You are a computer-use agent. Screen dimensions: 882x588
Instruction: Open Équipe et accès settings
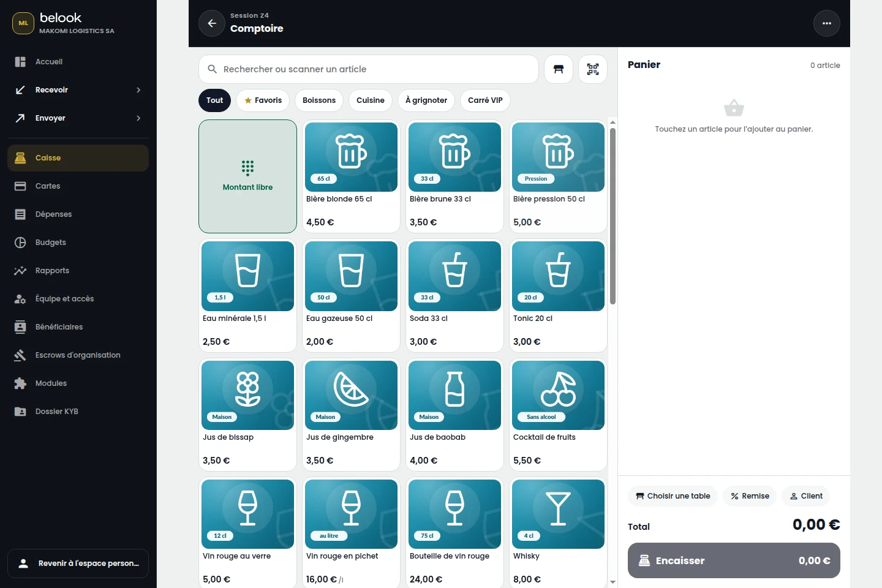(x=78, y=299)
